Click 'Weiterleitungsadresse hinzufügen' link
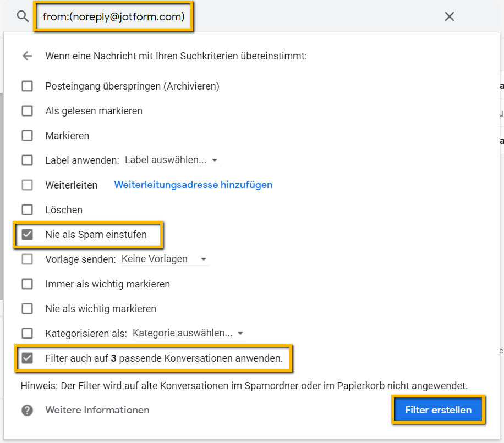 pyautogui.click(x=193, y=185)
